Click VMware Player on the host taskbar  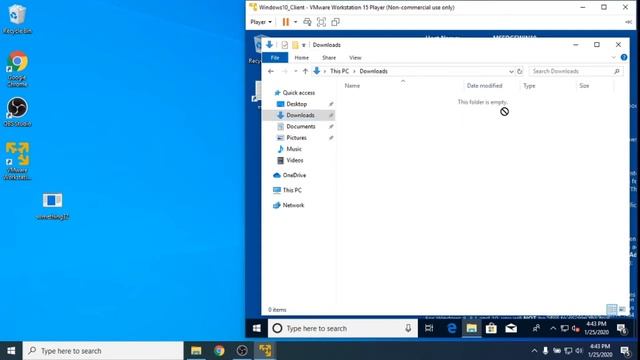[265, 351]
